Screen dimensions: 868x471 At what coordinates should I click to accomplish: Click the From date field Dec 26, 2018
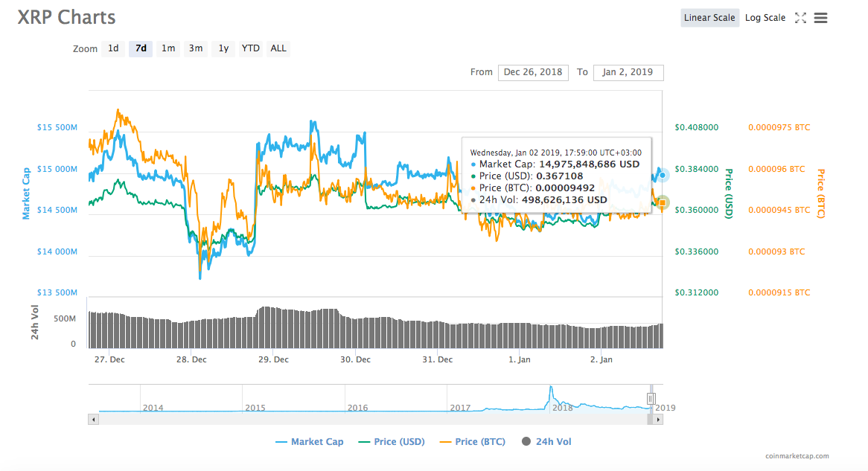[533, 72]
